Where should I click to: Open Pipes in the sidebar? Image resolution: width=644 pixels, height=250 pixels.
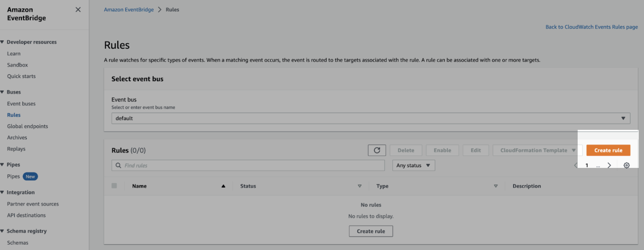[x=13, y=176]
